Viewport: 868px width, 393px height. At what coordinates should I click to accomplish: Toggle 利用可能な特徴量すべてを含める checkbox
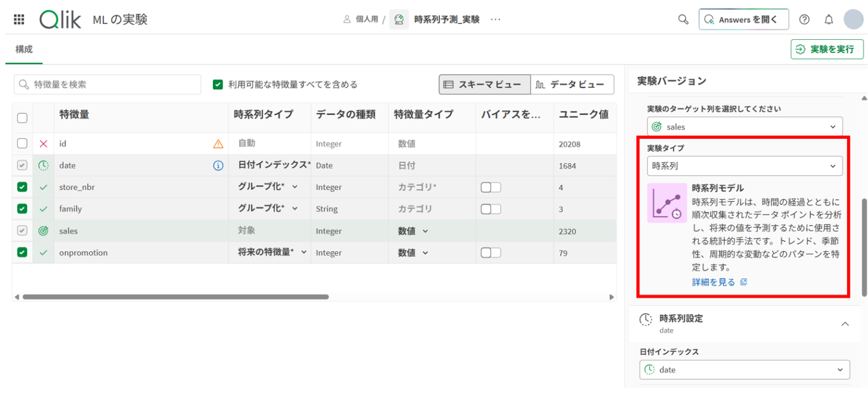click(x=218, y=85)
